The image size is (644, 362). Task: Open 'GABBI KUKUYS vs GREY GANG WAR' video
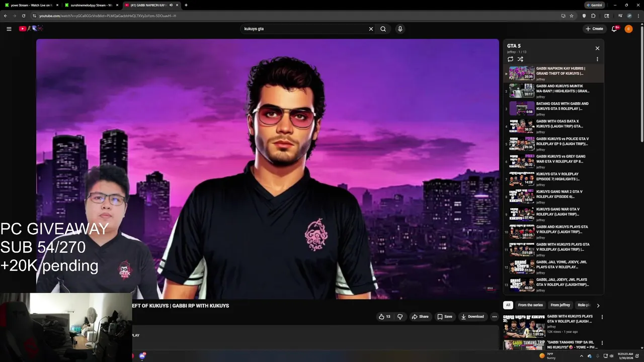pos(554,161)
